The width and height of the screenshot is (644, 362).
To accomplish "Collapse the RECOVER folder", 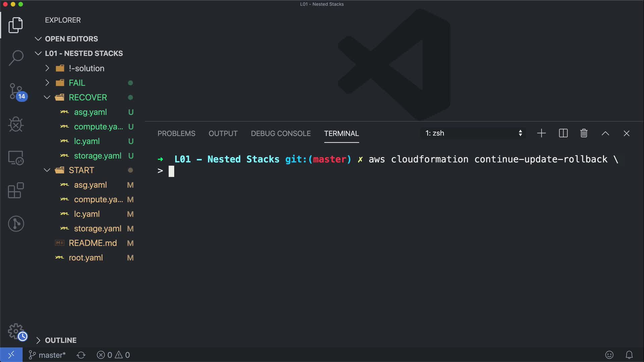I will click(88, 98).
